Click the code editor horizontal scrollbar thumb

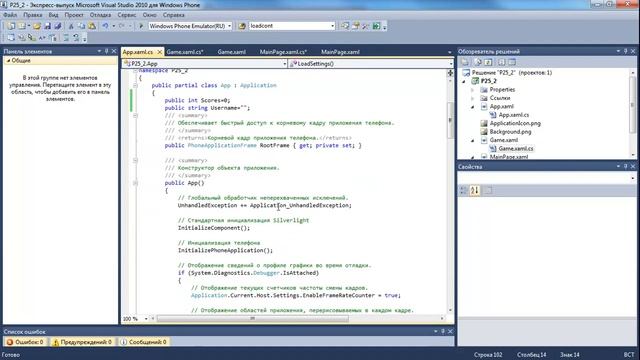pos(253,318)
